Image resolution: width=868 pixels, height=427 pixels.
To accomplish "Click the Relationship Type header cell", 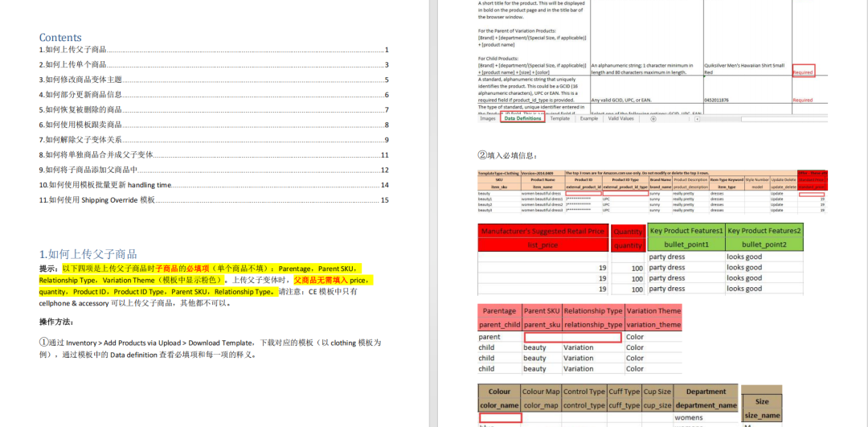I will click(x=593, y=311).
